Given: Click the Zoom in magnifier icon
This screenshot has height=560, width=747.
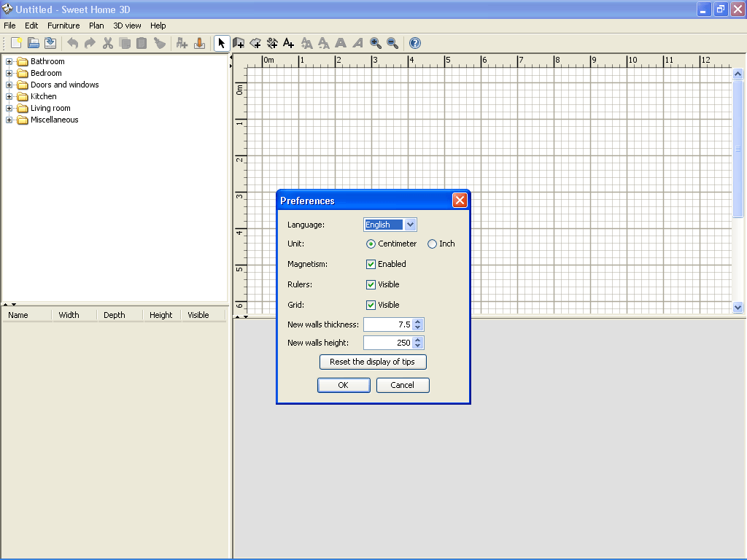Looking at the screenshot, I should [376, 43].
